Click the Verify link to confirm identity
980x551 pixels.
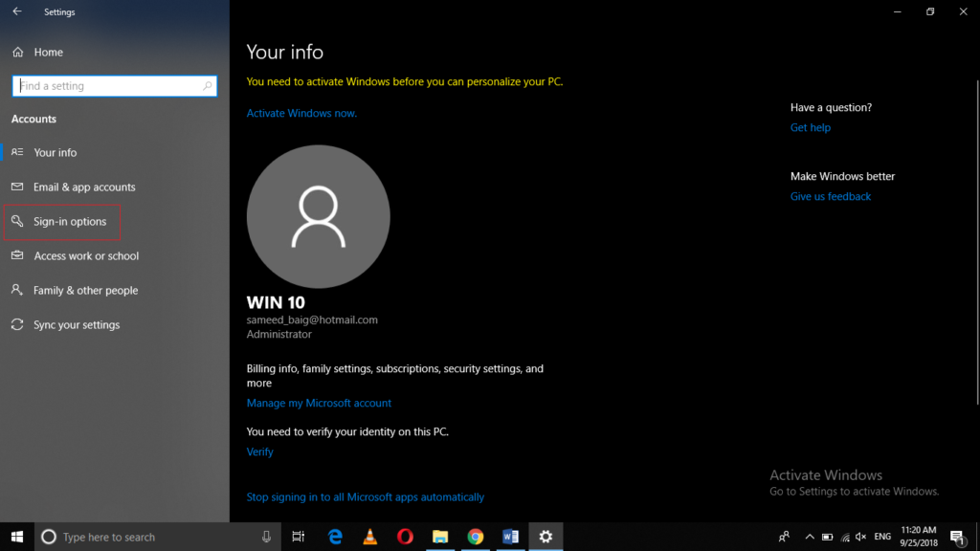pyautogui.click(x=259, y=451)
